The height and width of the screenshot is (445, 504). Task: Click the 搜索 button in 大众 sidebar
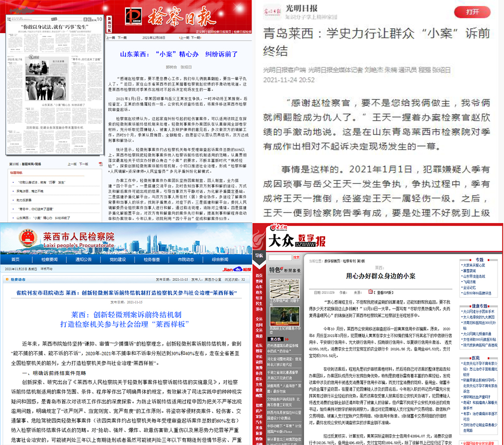pos(296,258)
